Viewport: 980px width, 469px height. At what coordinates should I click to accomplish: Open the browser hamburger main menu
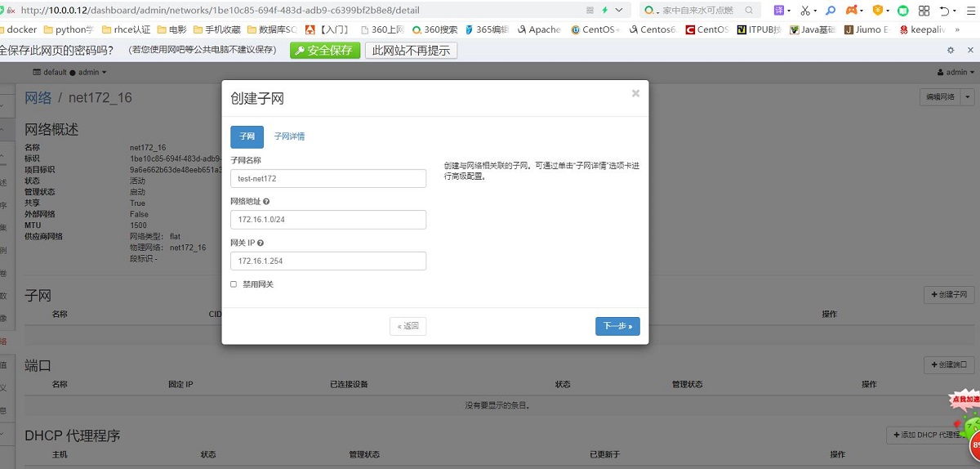969,11
